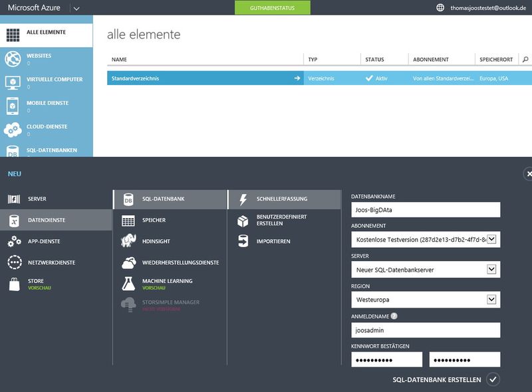Viewport: 532px width, 392px height.
Task: Open the Abonnement dropdown
Action: pyautogui.click(x=491, y=239)
